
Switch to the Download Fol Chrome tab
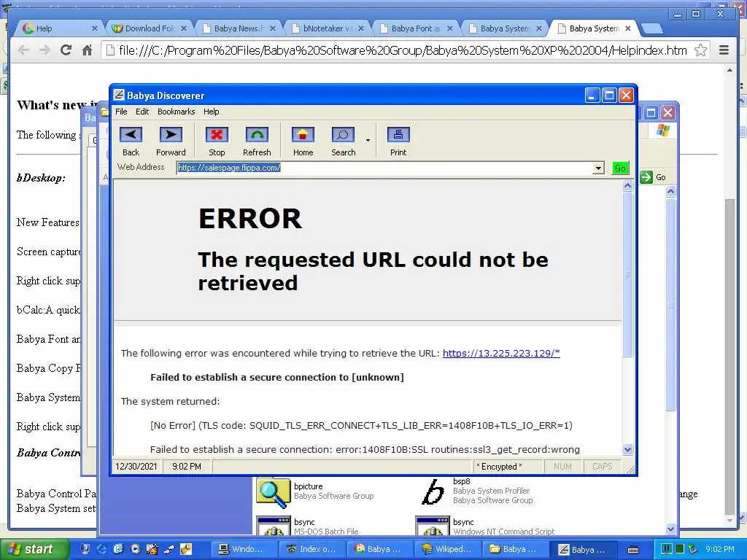click(149, 28)
